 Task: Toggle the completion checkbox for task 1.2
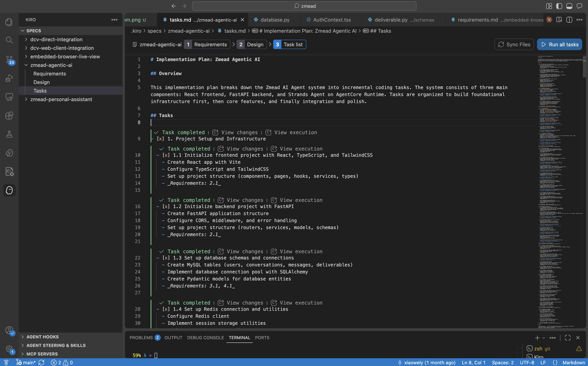166,207
